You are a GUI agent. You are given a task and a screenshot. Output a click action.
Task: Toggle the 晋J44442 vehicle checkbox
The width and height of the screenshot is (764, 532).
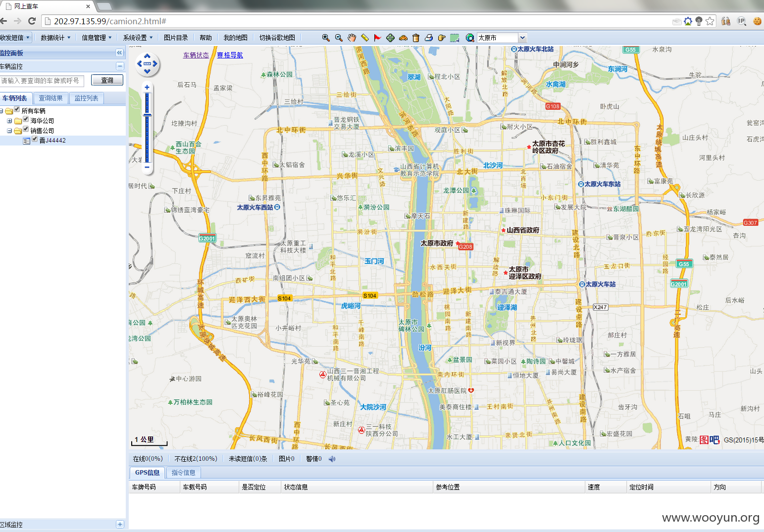point(35,139)
